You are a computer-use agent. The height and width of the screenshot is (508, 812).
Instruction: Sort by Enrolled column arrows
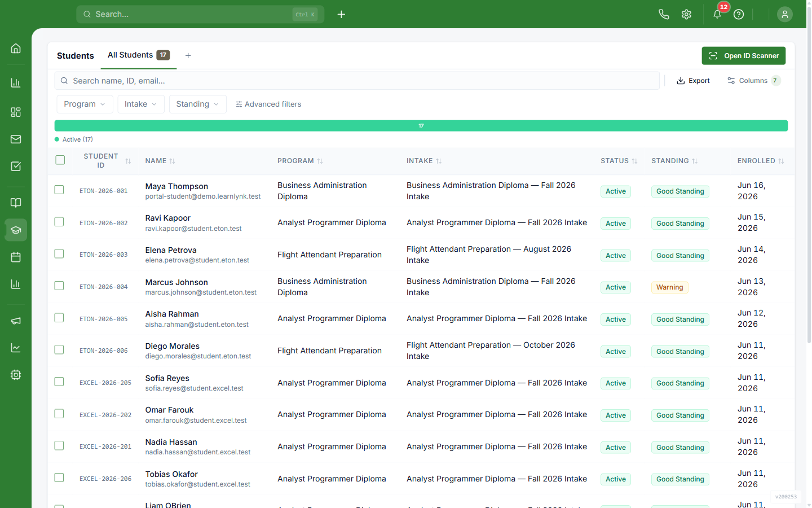781,161
